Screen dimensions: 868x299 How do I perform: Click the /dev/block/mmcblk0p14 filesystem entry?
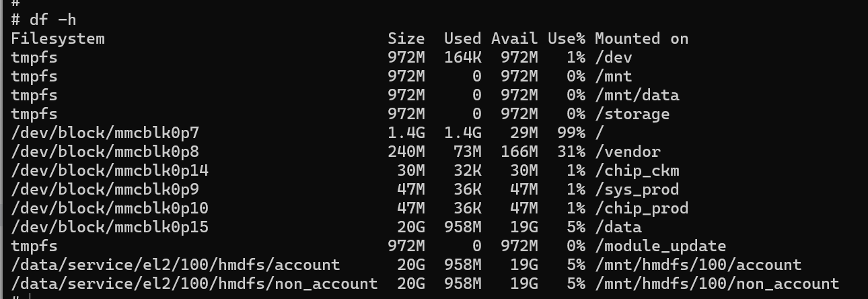tap(110, 170)
